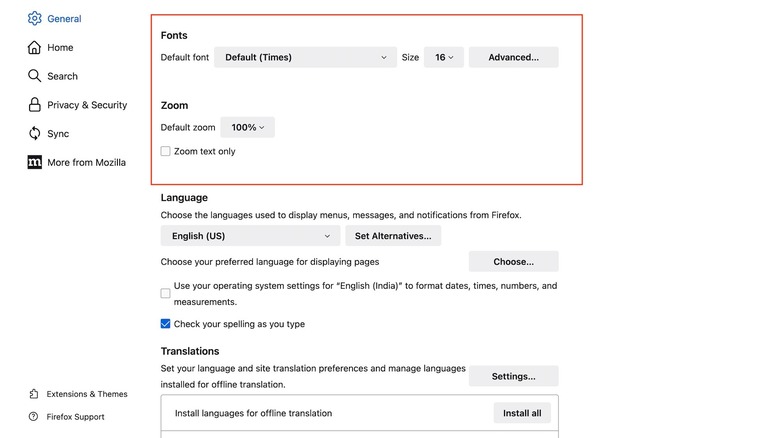Go to Privacy & Security settings
The height and width of the screenshot is (438, 780).
pyautogui.click(x=87, y=105)
